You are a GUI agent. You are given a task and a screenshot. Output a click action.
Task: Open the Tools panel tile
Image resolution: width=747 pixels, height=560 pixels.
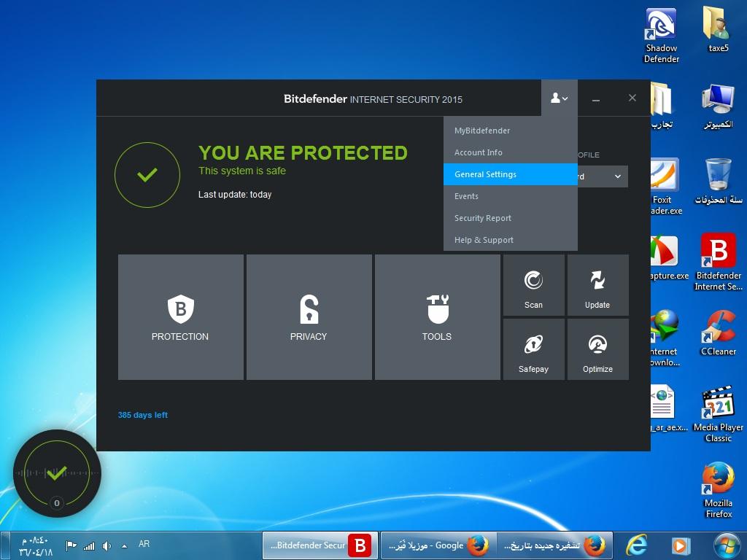(x=438, y=317)
